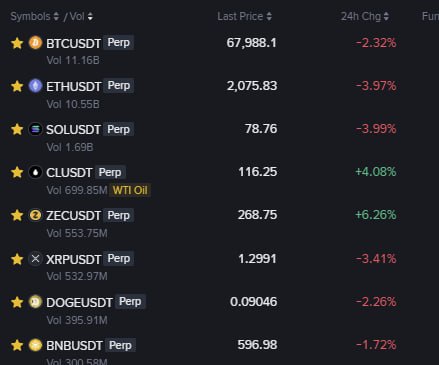Click the Solana coin icon
This screenshot has width=439, height=365.
(35, 129)
